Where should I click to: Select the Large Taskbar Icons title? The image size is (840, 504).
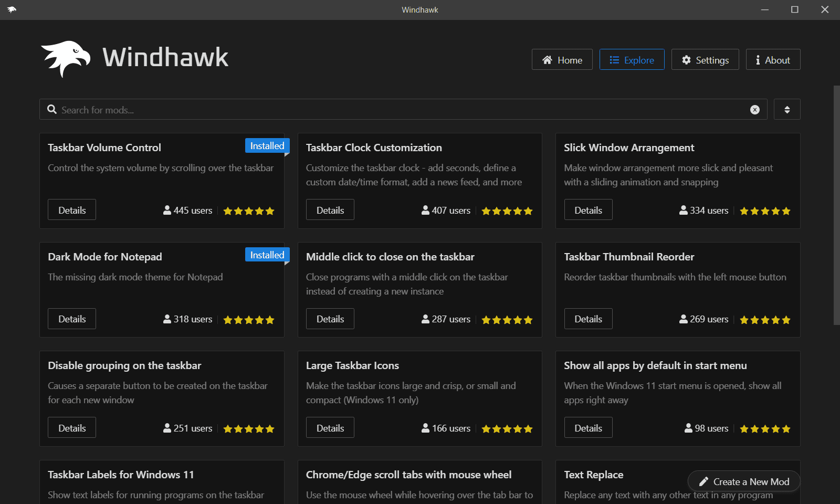coord(352,365)
